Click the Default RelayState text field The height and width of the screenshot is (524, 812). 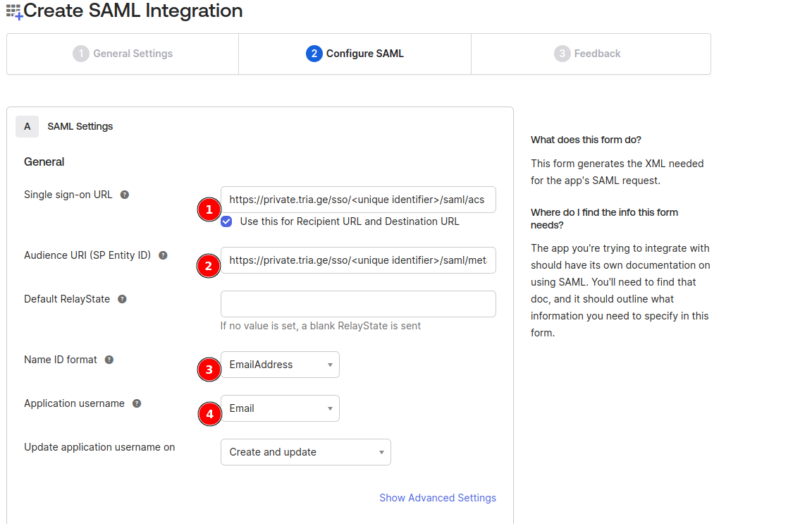coord(358,304)
